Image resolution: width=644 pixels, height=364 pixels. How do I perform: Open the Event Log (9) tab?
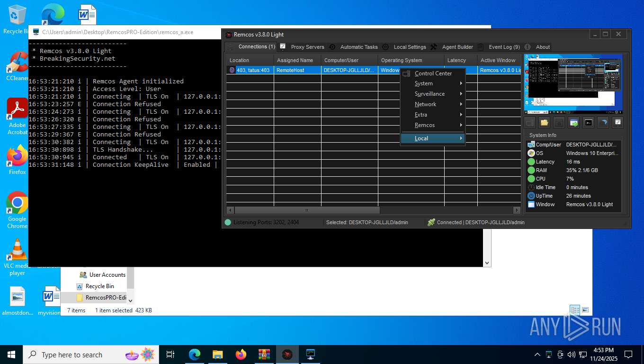tap(499, 47)
